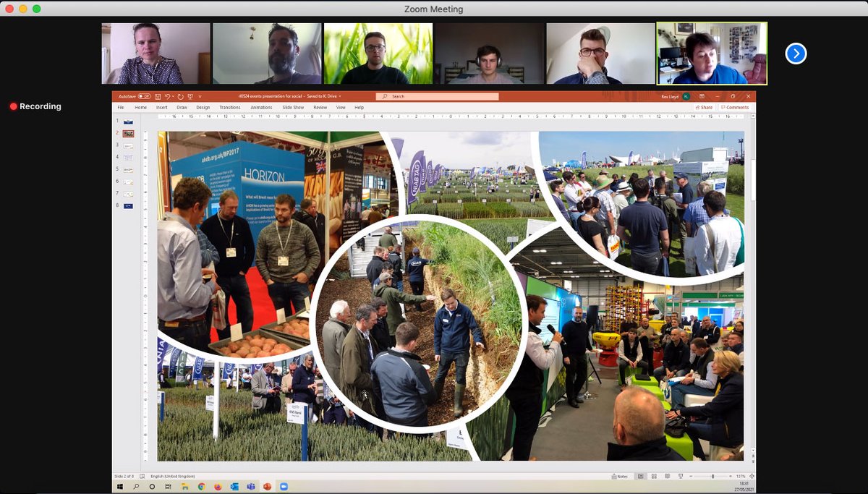Switch to the Insert ribbon tab
This screenshot has width=868, height=494.
(161, 107)
